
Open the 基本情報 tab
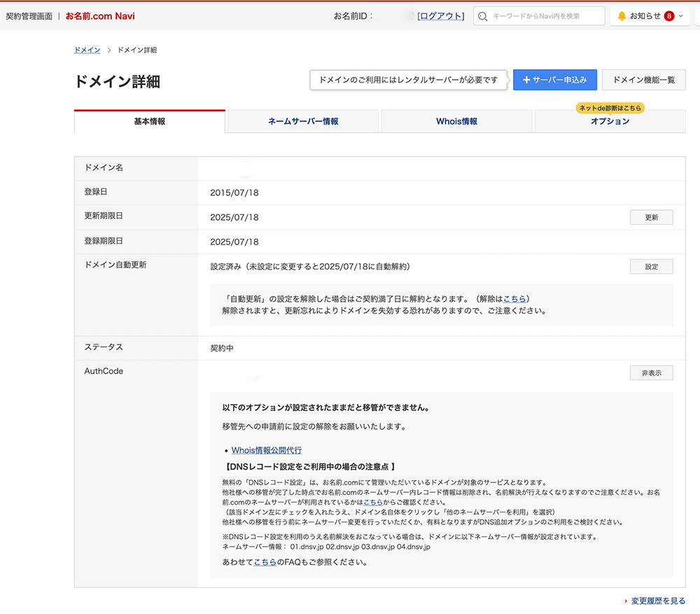(x=150, y=121)
